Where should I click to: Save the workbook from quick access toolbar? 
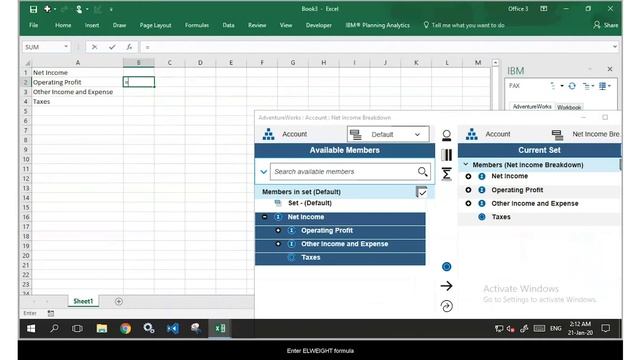[x=33, y=9]
